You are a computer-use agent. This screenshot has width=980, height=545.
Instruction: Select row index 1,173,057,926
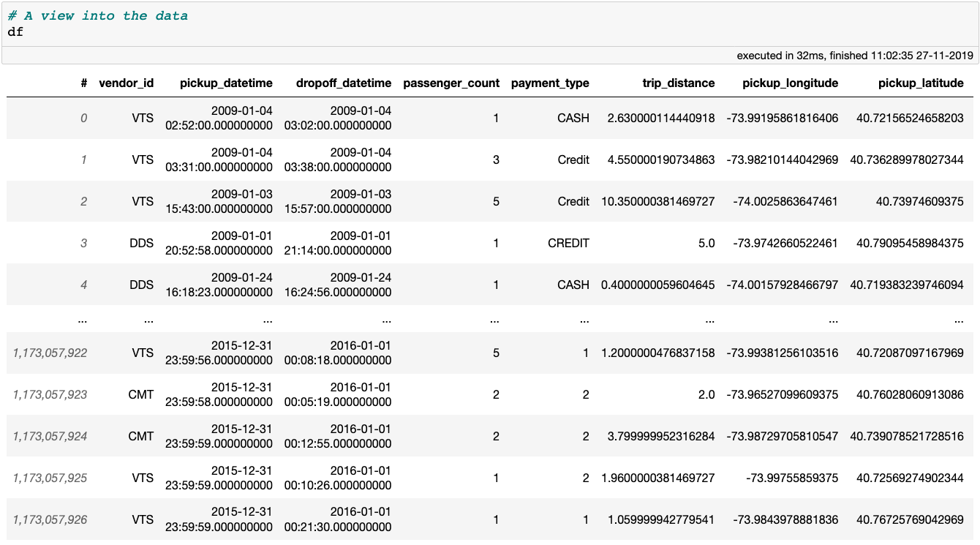pos(50,519)
